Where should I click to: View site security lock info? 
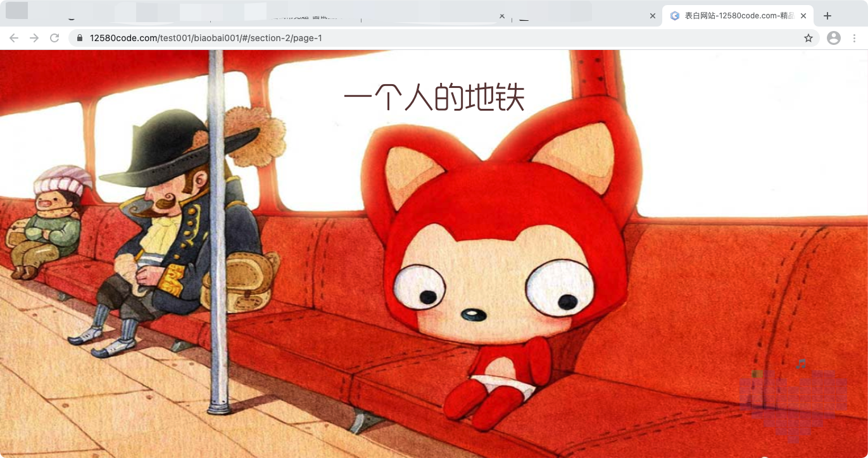point(80,38)
